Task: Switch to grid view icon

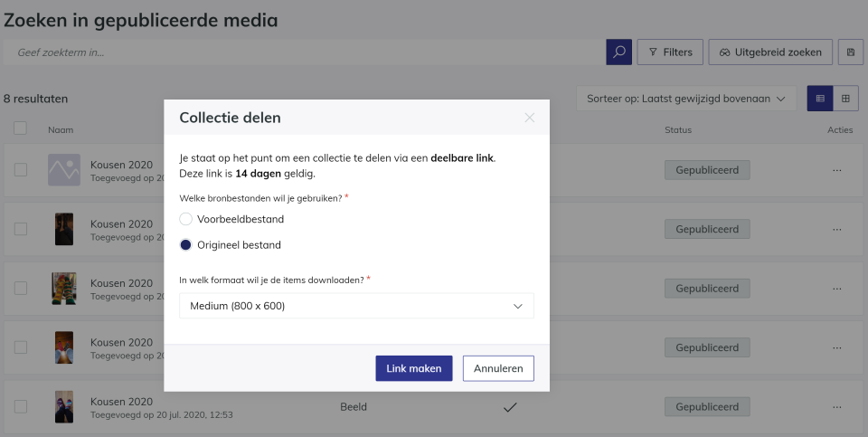Action: [x=845, y=99]
